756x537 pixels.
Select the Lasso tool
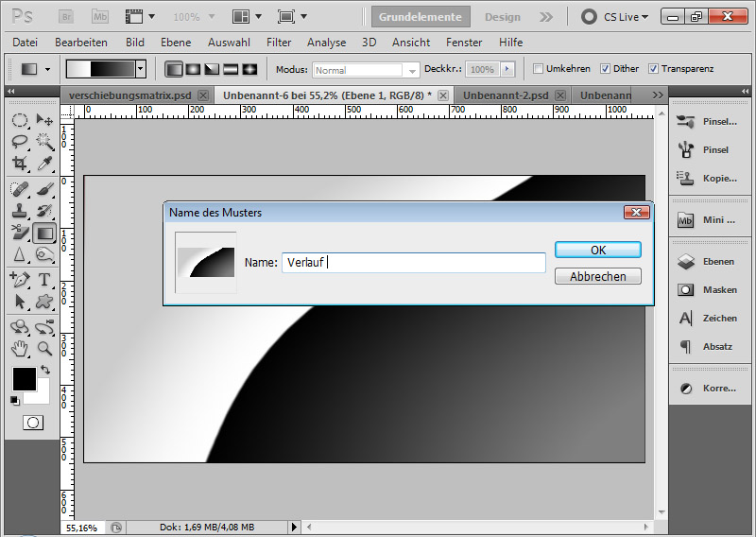[x=20, y=142]
